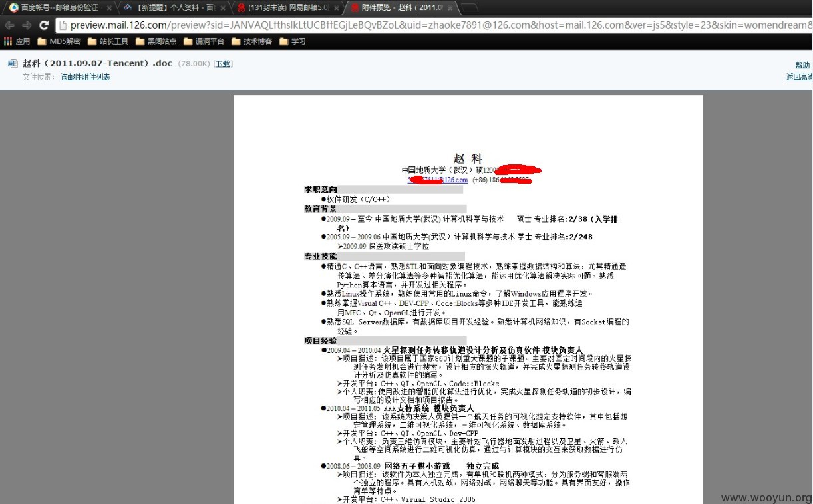Focus the preview.mail.126.com address bar
The image size is (813, 504).
432,25
